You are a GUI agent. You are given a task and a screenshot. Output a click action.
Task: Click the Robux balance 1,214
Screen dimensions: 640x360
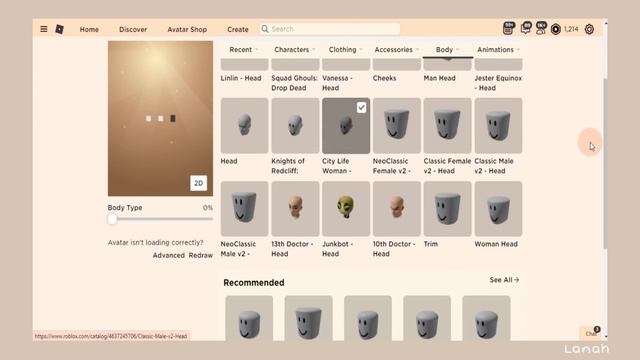tap(571, 29)
